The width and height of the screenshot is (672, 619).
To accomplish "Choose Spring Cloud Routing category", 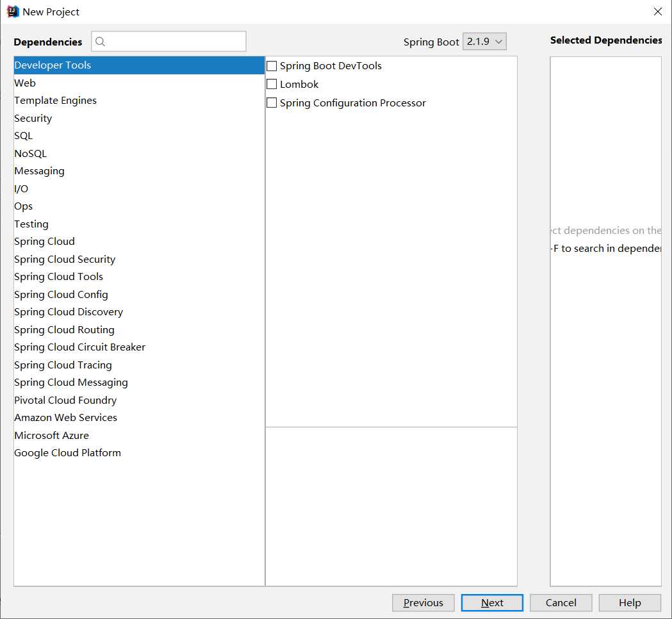I will pos(139,329).
